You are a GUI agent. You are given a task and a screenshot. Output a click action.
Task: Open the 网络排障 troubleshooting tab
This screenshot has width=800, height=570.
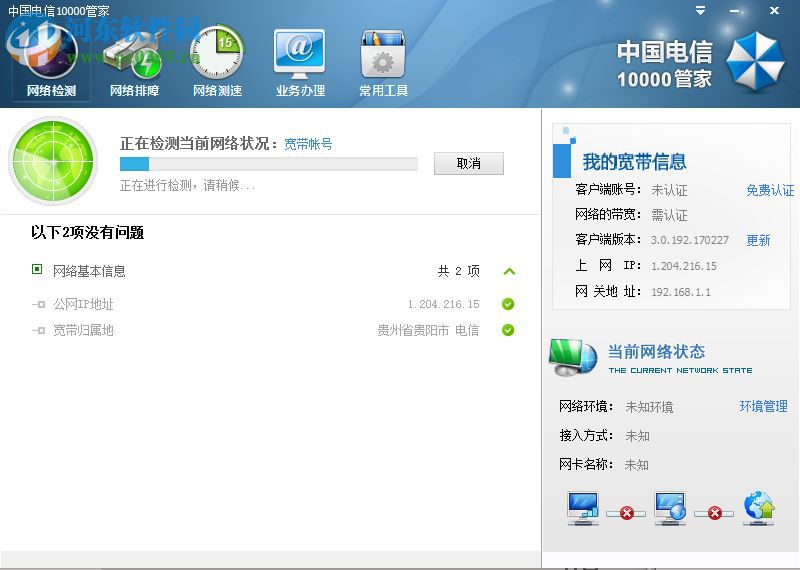point(134,63)
